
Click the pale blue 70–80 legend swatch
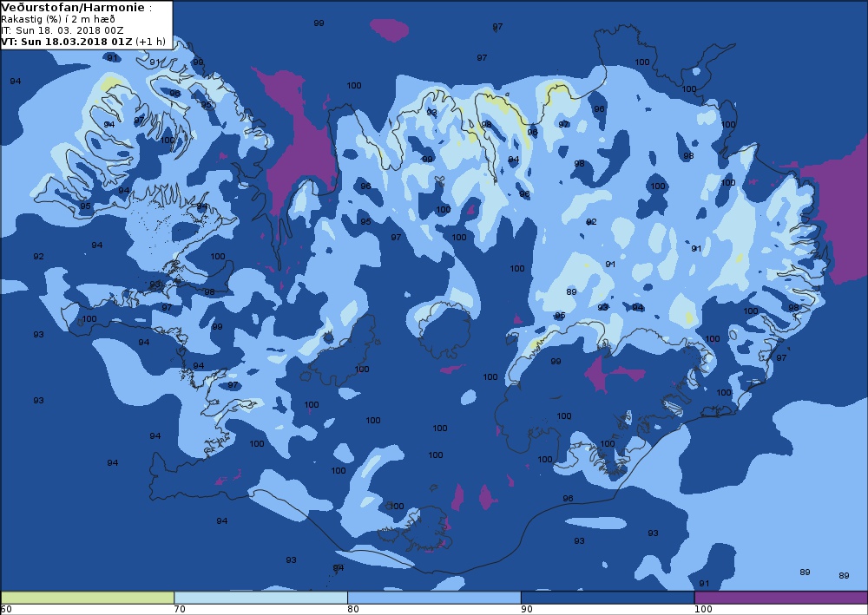click(x=260, y=598)
